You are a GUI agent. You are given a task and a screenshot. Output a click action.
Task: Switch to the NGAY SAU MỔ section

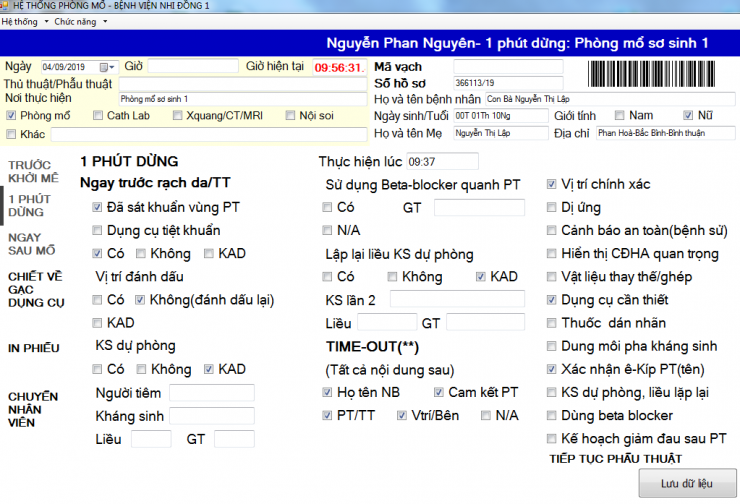click(32, 243)
